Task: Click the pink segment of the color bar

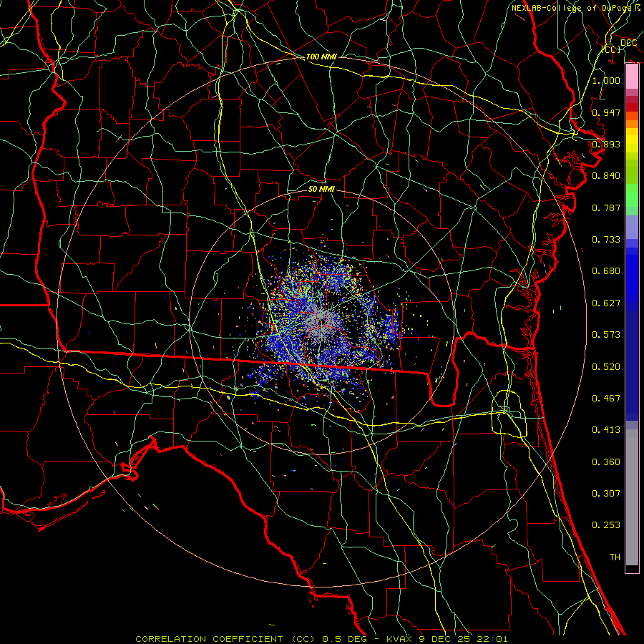Action: [x=632, y=77]
